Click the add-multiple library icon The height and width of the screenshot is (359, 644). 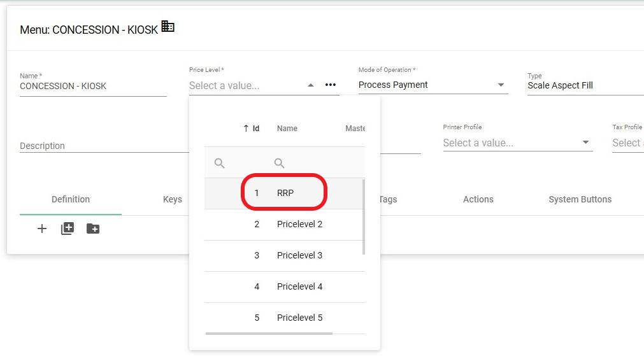click(x=68, y=229)
